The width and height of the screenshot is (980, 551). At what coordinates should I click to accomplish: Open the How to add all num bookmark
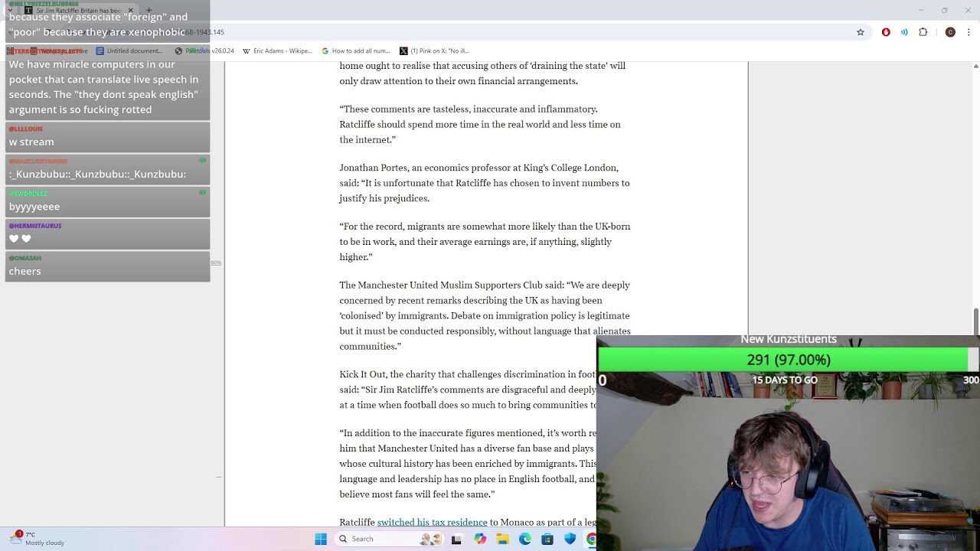point(356,51)
